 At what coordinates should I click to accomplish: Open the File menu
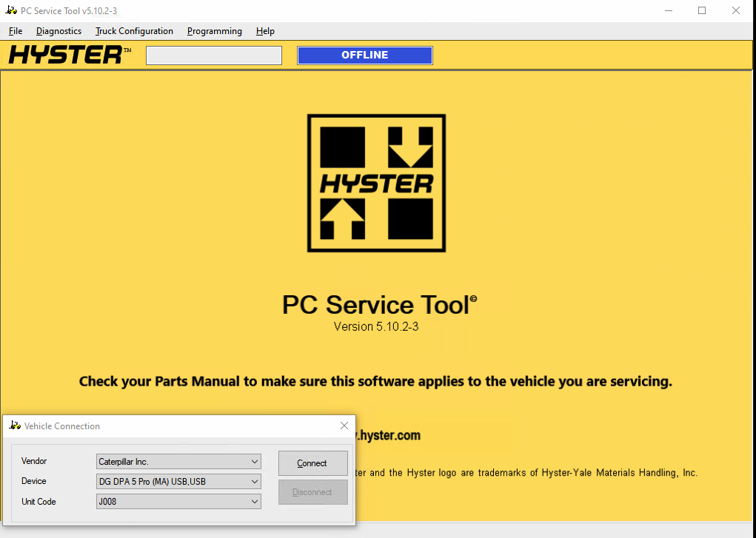[16, 31]
